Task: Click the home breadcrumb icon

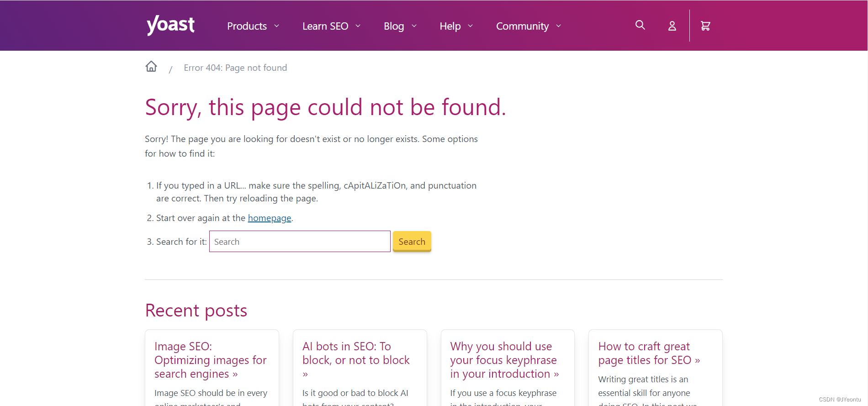Action: [151, 67]
